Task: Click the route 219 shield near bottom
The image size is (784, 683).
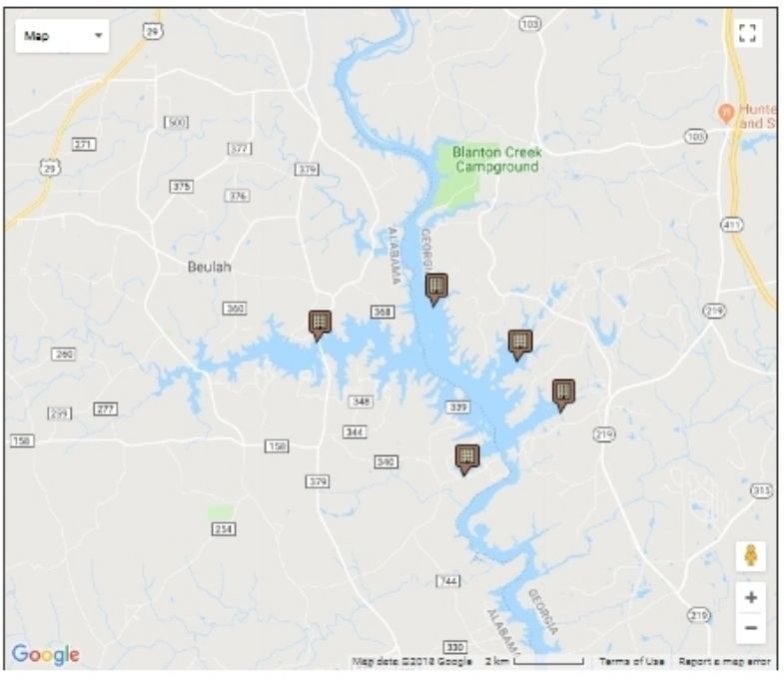Action: (x=698, y=614)
